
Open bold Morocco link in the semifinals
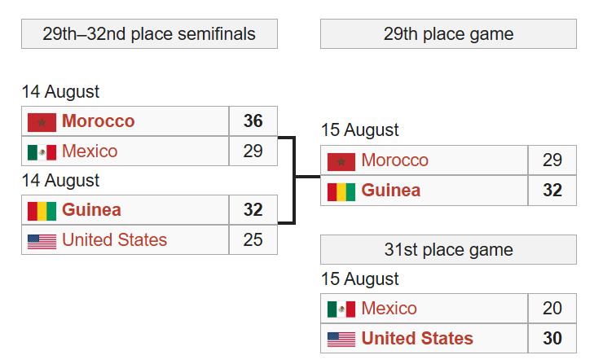99,121
